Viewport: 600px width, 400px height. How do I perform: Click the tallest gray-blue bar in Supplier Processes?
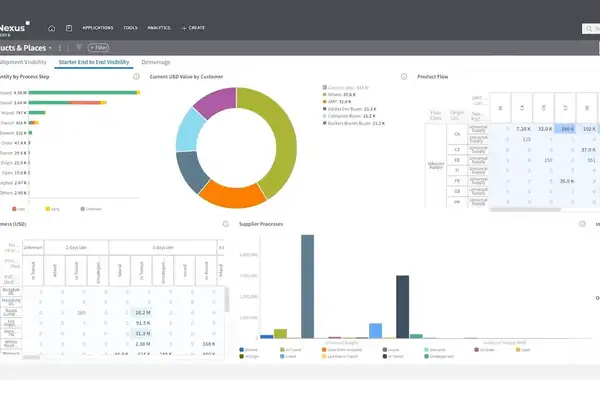tap(308, 287)
